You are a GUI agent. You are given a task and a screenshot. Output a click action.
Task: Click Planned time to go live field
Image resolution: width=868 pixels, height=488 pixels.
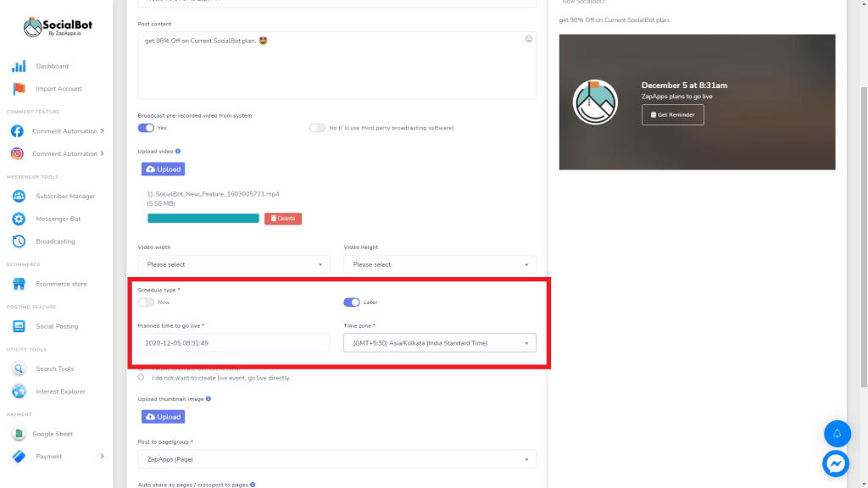click(234, 343)
